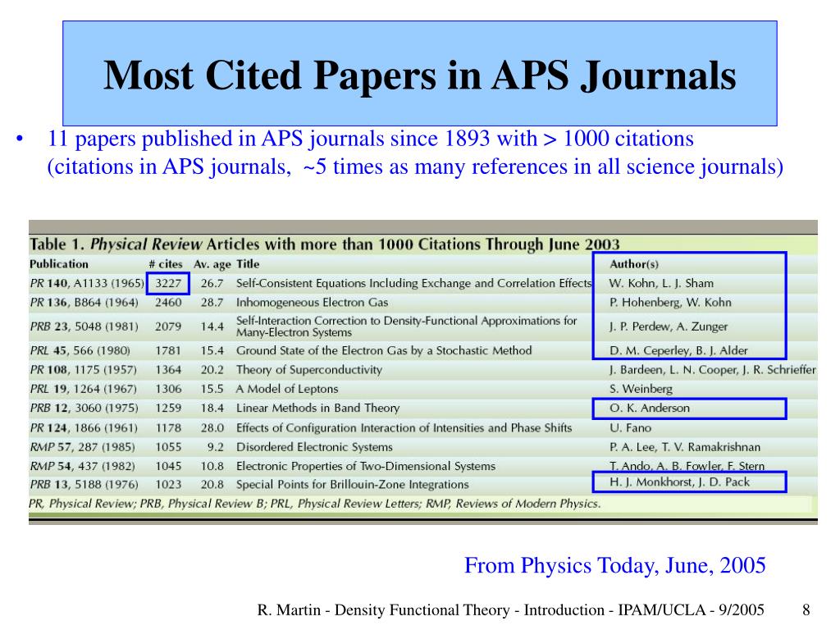Click title 'Self-Consistent Equations Including Exchange and Correlation Effects'
This screenshot has height=630, width=840.
(413, 283)
